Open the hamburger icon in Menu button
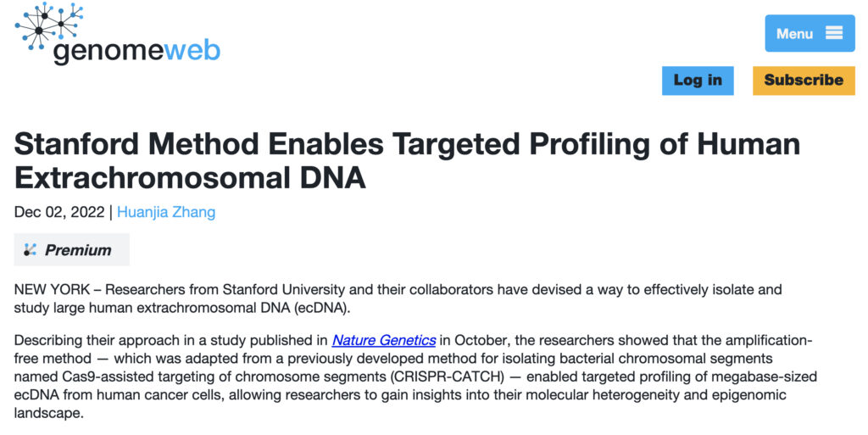Viewport: 868px width, 435px height. (834, 33)
